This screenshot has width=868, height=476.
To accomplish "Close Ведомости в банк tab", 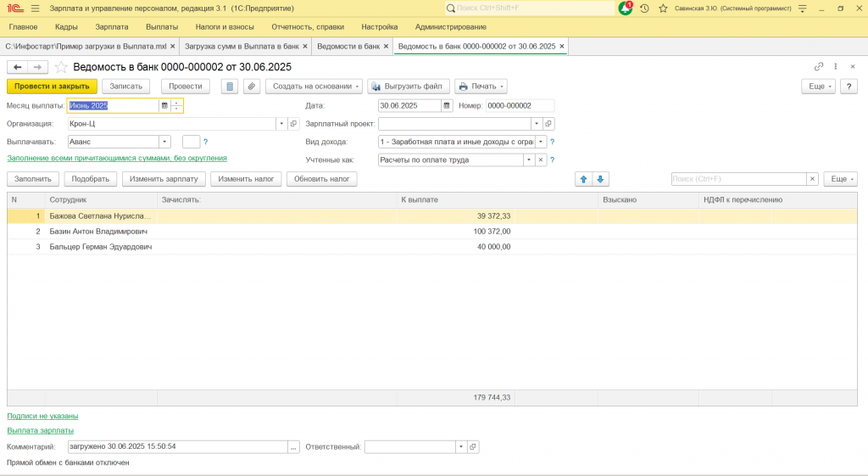I will [386, 47].
